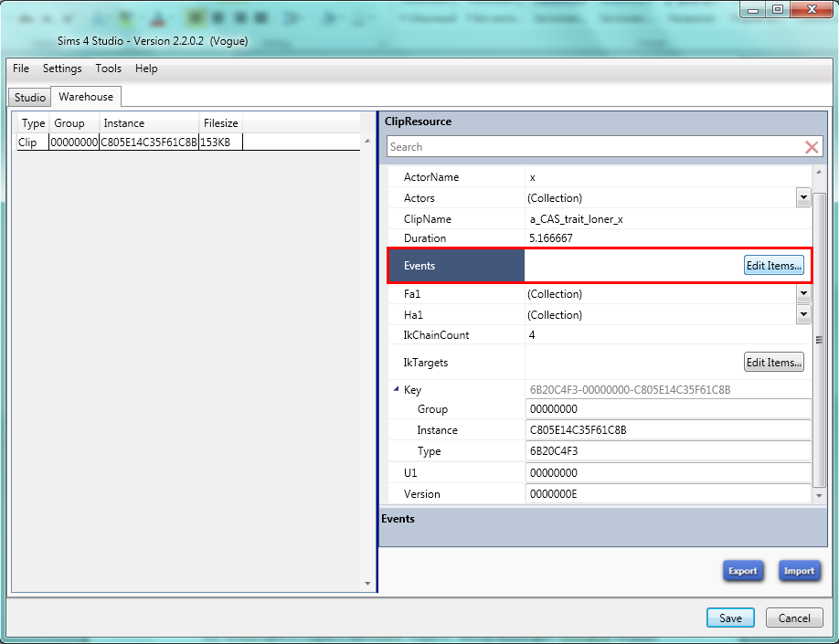This screenshot has width=839, height=644.
Task: Expand the Fa1 collection dropdown
Action: tap(802, 294)
